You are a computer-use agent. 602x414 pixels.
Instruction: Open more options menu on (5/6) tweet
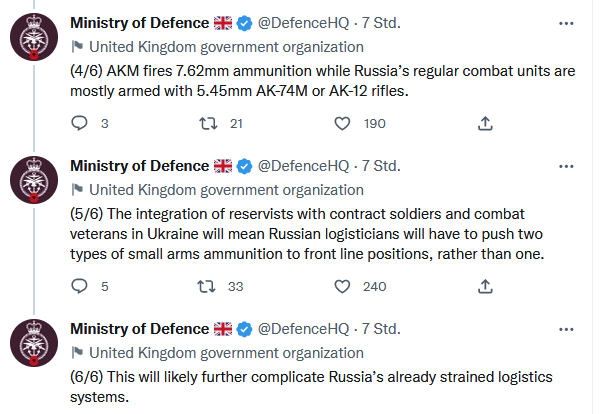pyautogui.click(x=566, y=166)
